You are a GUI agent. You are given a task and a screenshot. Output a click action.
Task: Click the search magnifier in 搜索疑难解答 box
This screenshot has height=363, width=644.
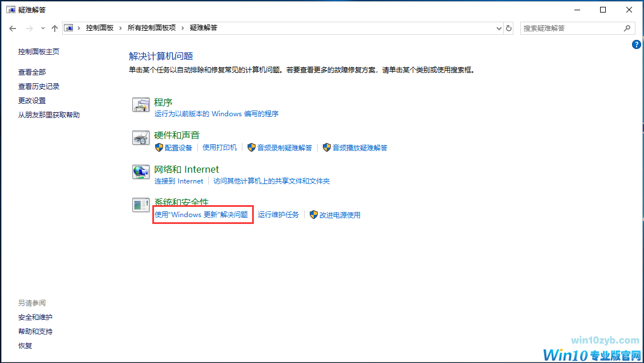pos(627,28)
